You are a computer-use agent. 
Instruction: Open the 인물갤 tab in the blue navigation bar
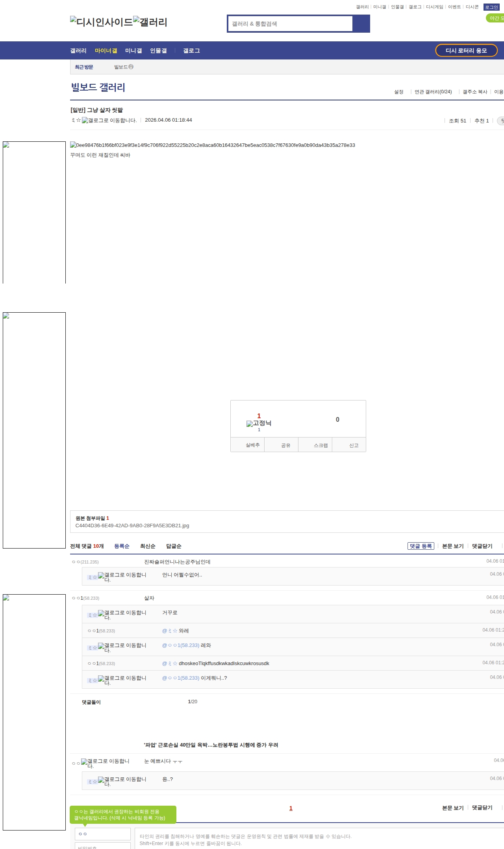[x=158, y=50]
